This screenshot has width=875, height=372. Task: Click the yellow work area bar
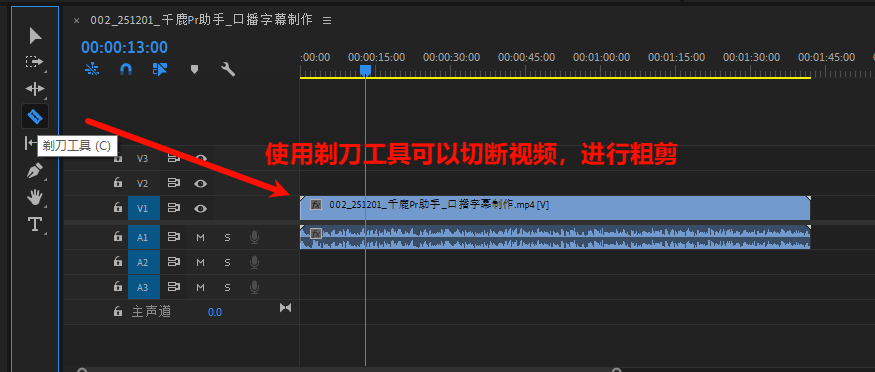click(x=555, y=78)
